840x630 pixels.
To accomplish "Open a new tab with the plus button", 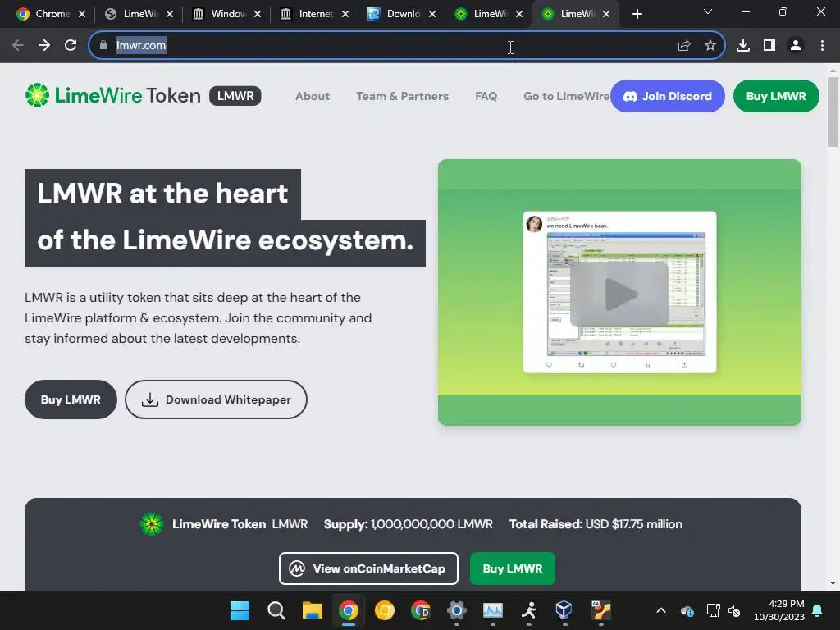I will [637, 14].
